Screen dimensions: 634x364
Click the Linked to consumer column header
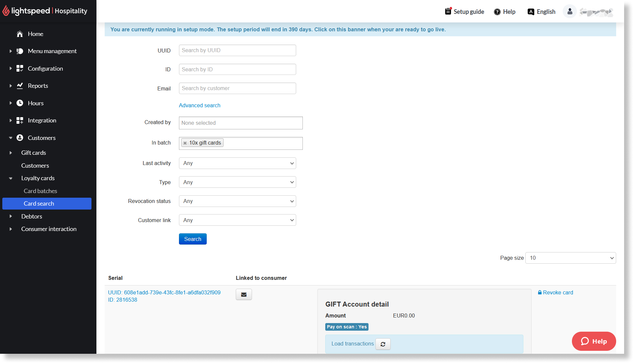click(x=261, y=278)
